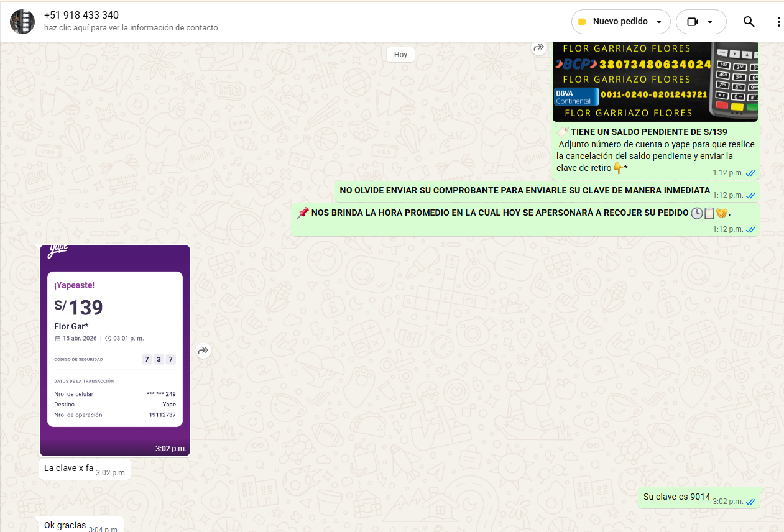Open contact info via +51 918 433 340
784x532 pixels.
pyautogui.click(x=81, y=15)
